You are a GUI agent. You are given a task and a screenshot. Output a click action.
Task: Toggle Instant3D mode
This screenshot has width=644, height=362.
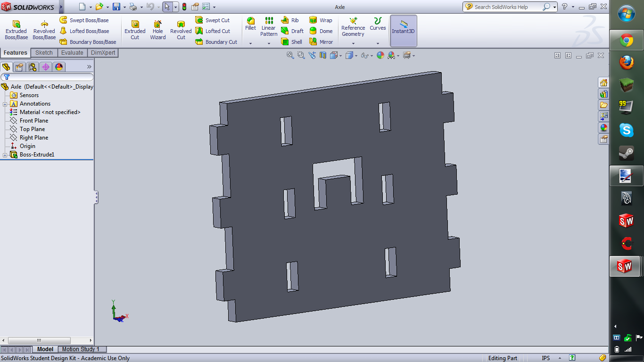[x=403, y=31]
